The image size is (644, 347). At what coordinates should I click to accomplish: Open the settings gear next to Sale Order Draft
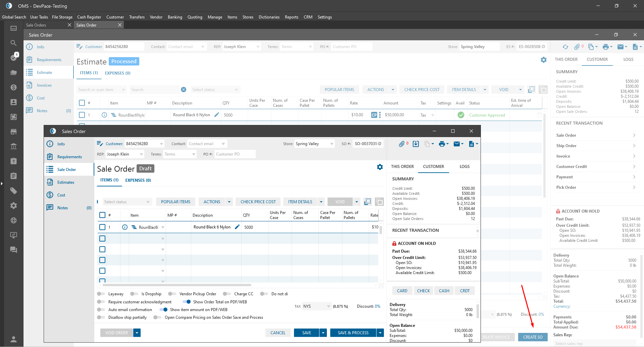point(380,167)
